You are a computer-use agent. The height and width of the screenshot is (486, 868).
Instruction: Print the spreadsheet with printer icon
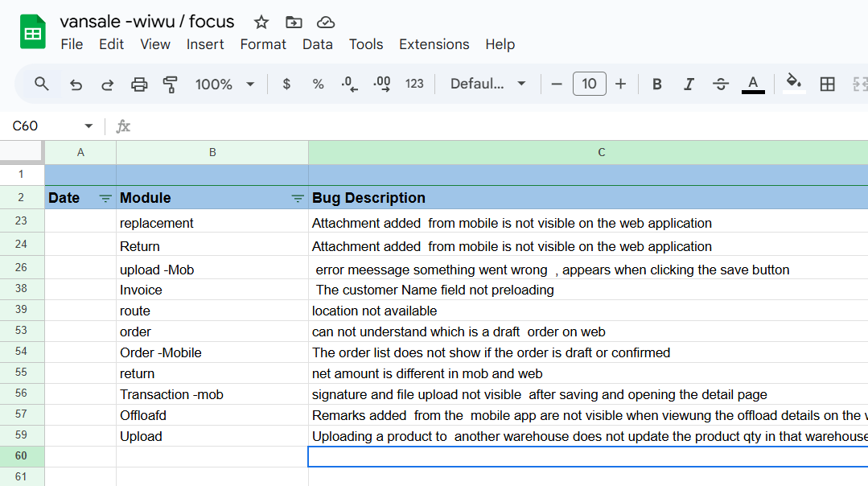(x=139, y=84)
